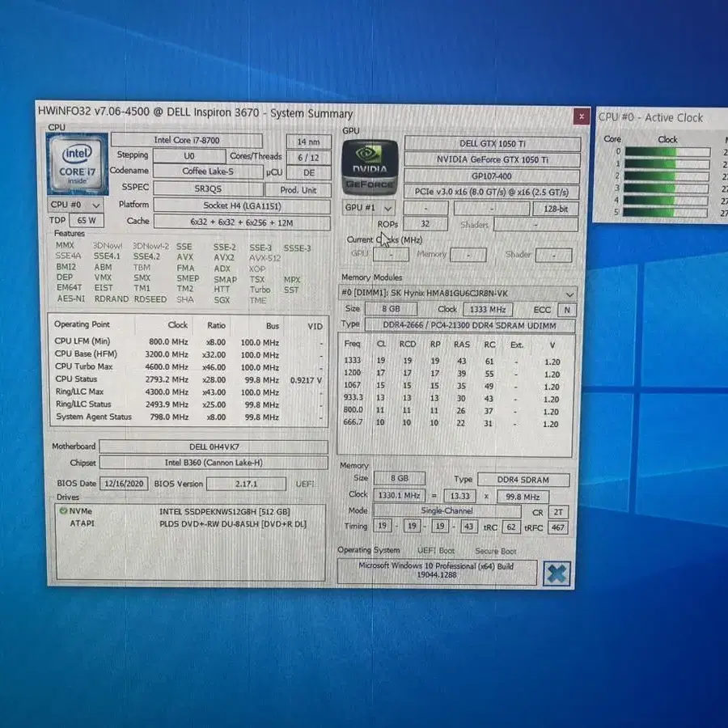Click the tRC value 62
Viewport: 728px width, 728px height.
coord(511,527)
